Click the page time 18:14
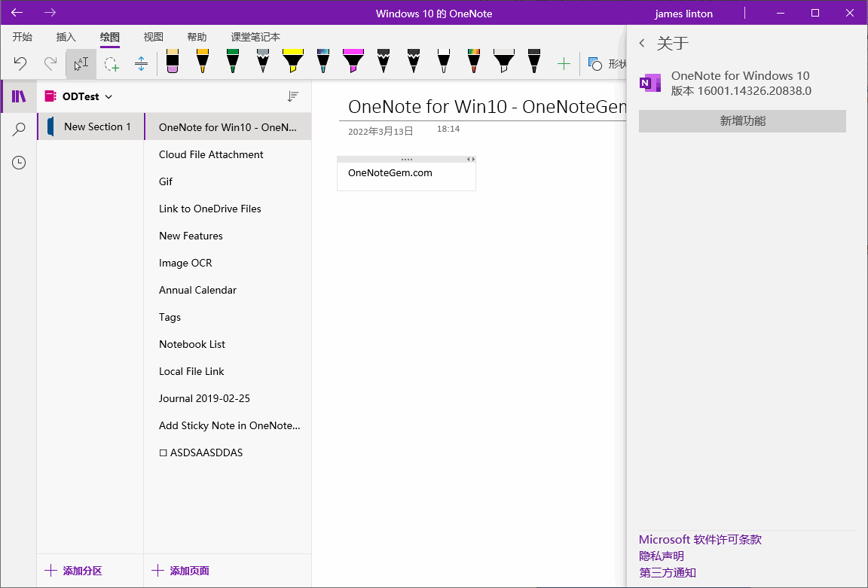The image size is (868, 588). click(x=448, y=129)
